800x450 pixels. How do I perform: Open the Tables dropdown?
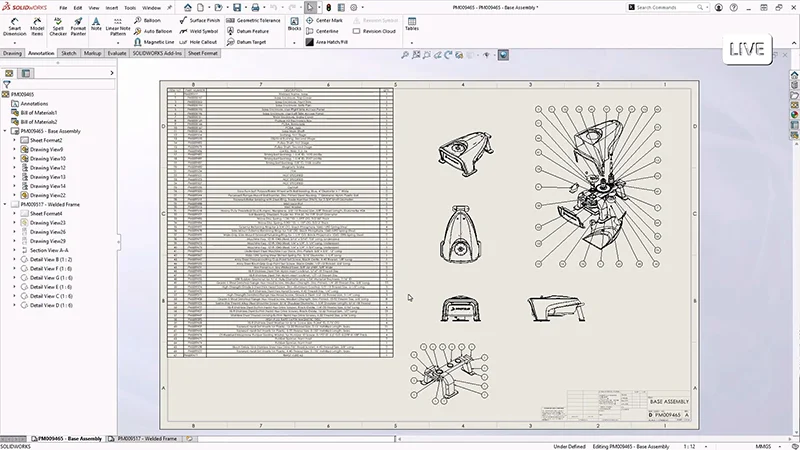coord(412,28)
